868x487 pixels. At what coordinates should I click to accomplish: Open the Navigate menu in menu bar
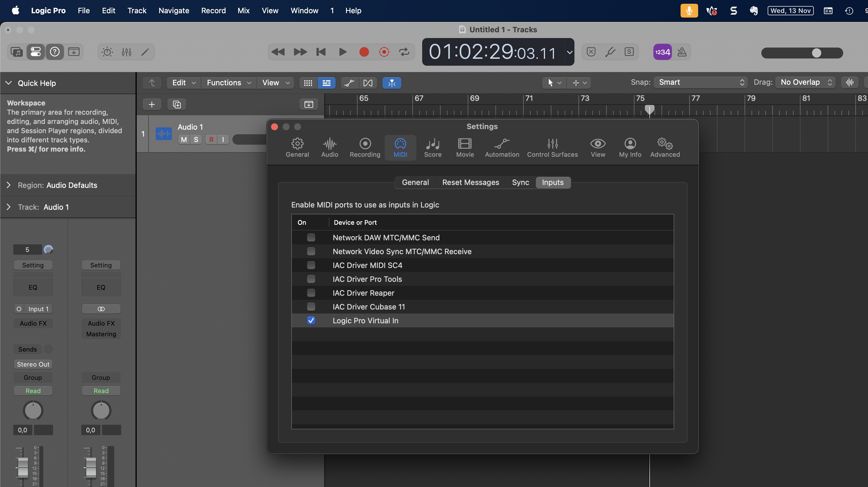(x=174, y=10)
